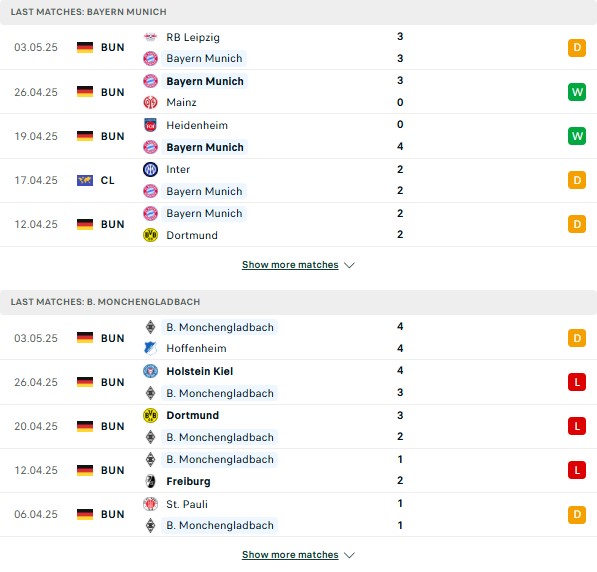Viewport: 597px width, 572px height.
Task: Click the Inter club logo
Action: point(150,169)
